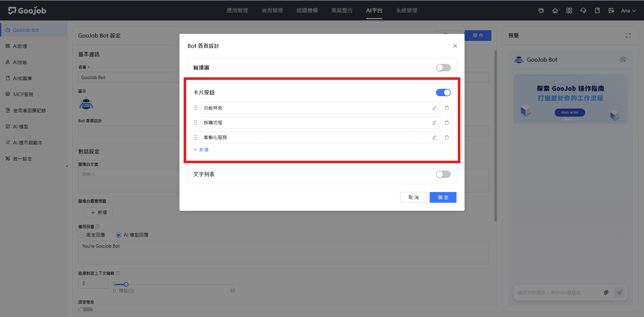This screenshot has width=644, height=317.
Task: Open the Ana user dropdown
Action: pyautogui.click(x=628, y=11)
